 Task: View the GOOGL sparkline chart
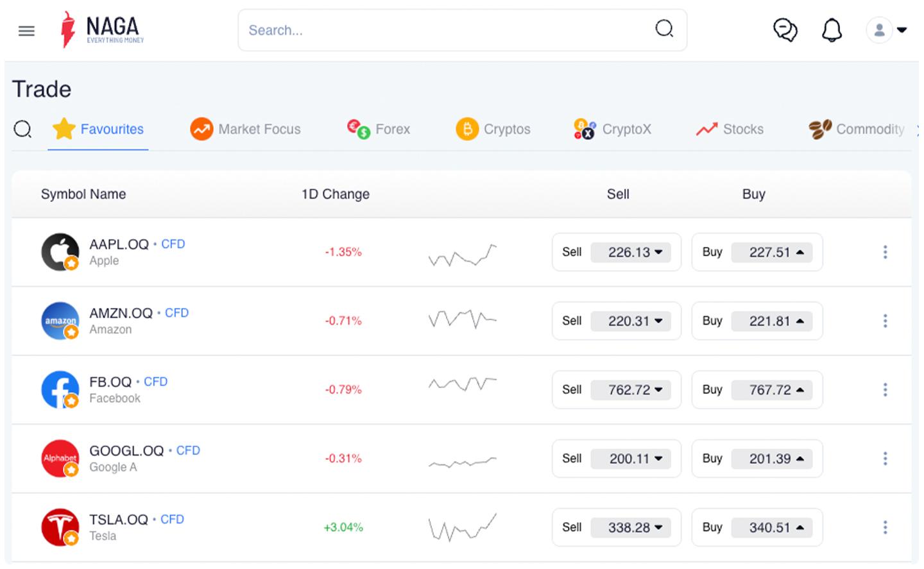[463, 462]
